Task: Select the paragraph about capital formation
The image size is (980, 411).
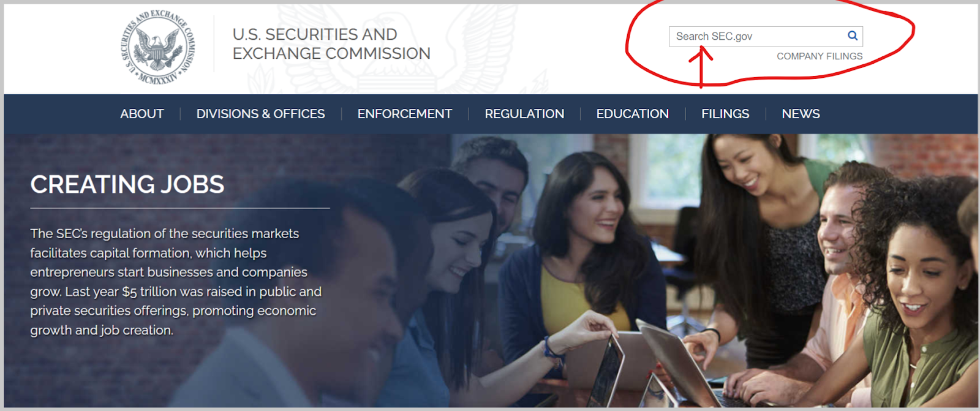Action: tap(176, 282)
